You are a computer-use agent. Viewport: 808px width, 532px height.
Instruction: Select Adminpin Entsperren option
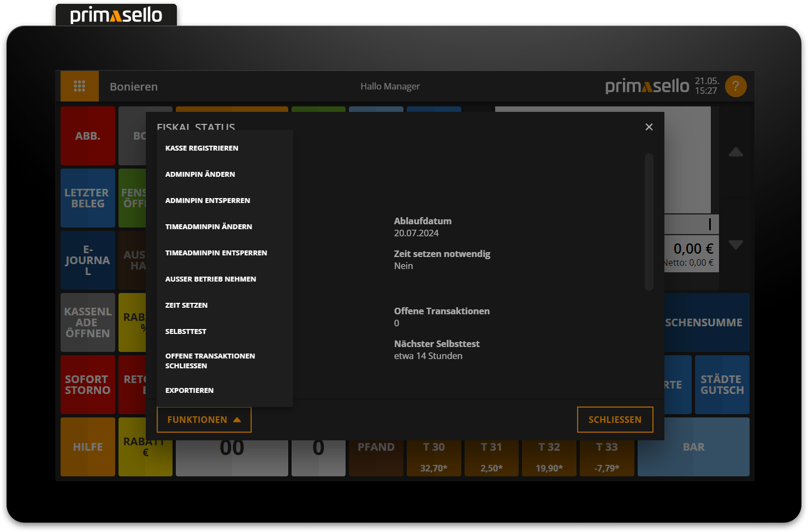[x=208, y=201]
